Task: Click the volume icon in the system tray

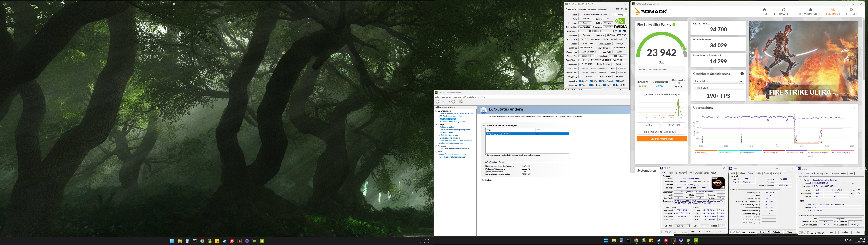Action: [x=851, y=241]
